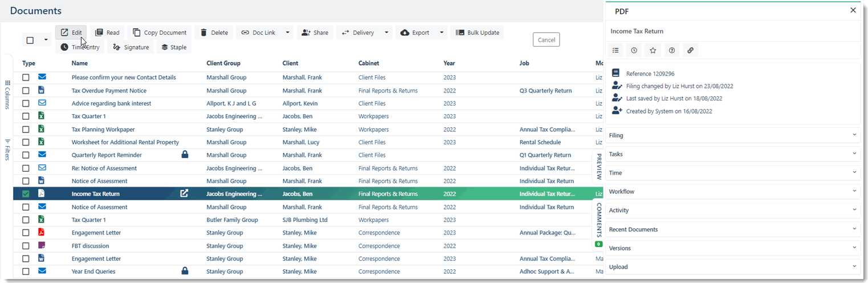Viewport: 868px width, 283px height.
Task: Check the Tax Overdue Payment Notice row checkbox
Action: 26,90
